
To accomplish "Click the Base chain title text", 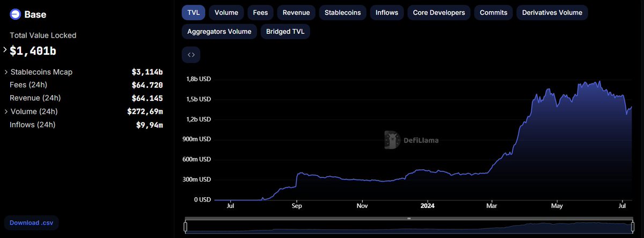I will pos(35,15).
